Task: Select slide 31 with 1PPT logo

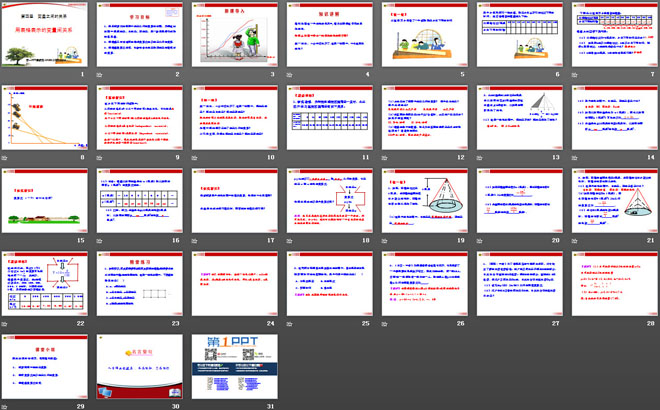Action: (x=235, y=367)
